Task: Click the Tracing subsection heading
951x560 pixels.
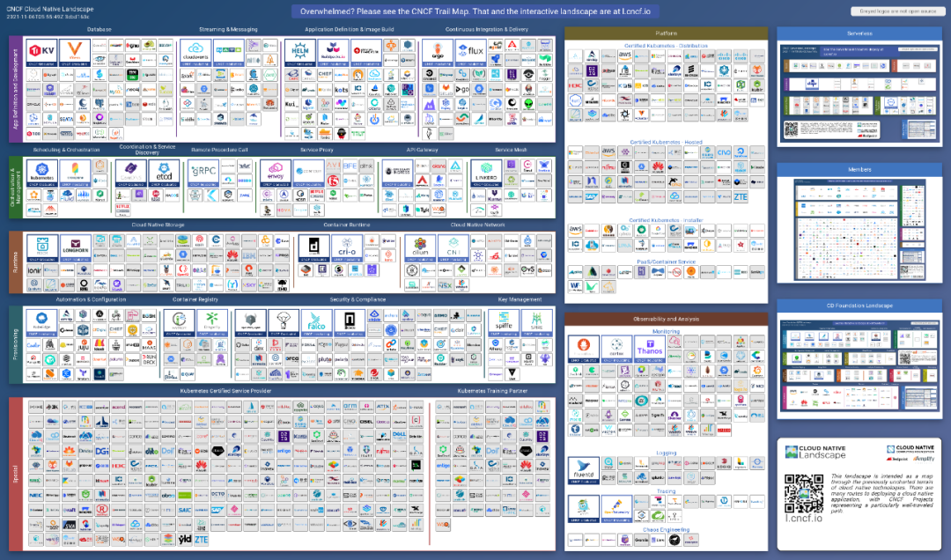Action: coord(666,491)
